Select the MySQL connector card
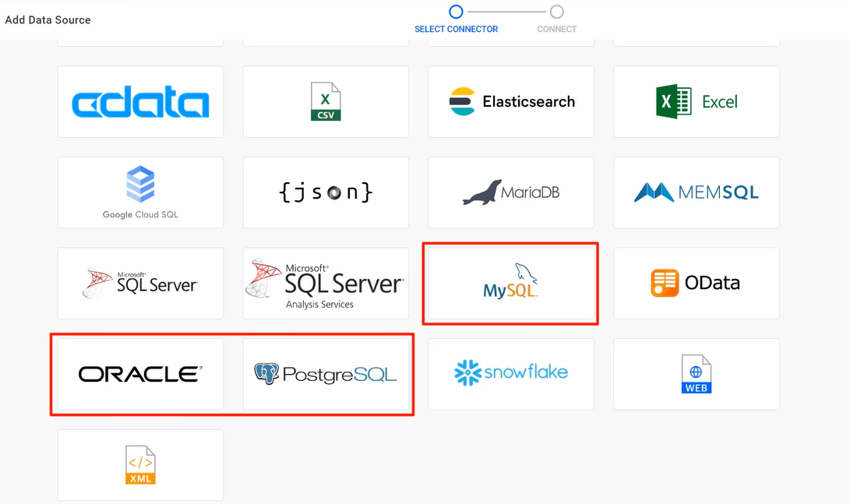 [x=511, y=284]
